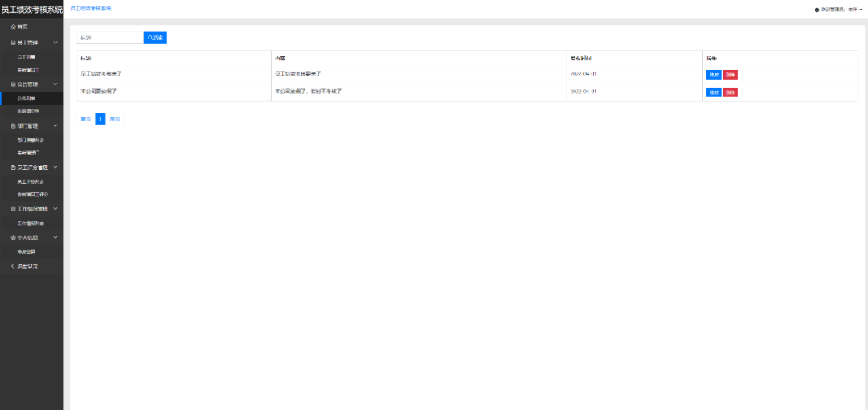
Task: Click the blue 搜索 search button
Action: tap(155, 38)
